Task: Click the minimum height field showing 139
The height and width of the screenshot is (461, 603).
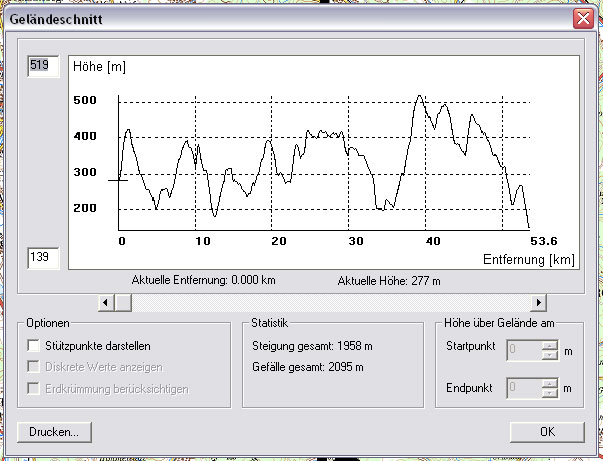Action: 43,259
